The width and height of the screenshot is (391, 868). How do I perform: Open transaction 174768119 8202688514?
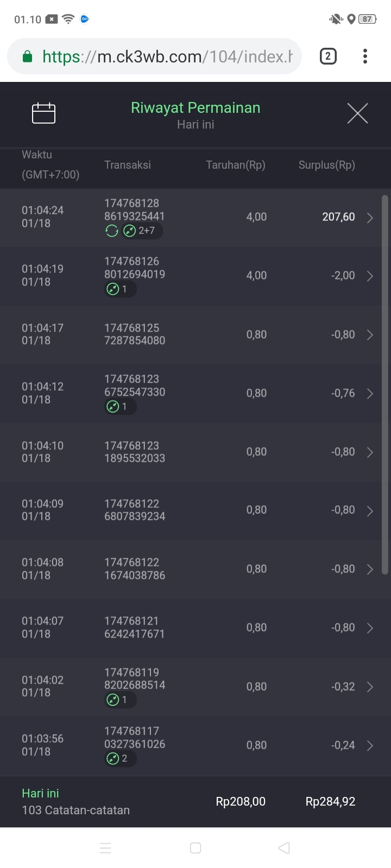135,679
